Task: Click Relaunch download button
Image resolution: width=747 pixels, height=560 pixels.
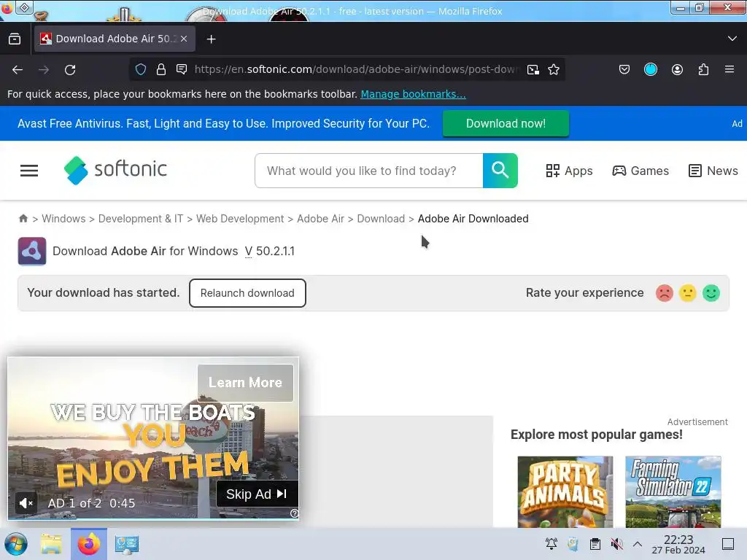Action: click(247, 293)
